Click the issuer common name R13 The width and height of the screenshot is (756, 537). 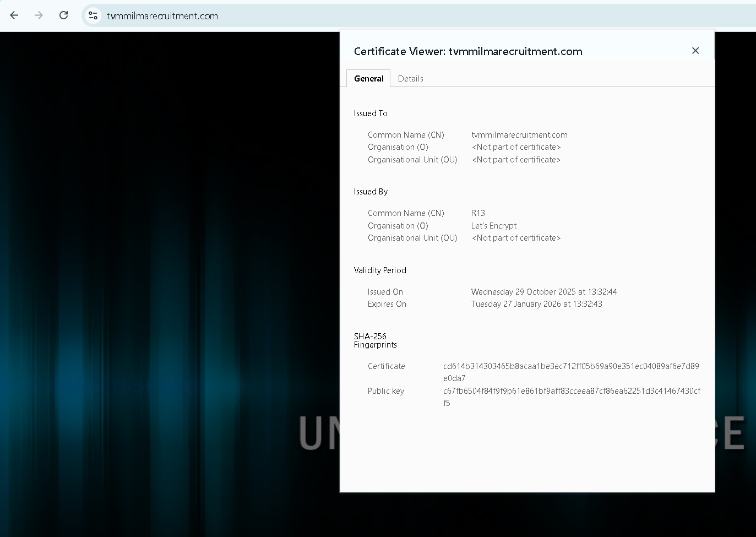click(478, 213)
